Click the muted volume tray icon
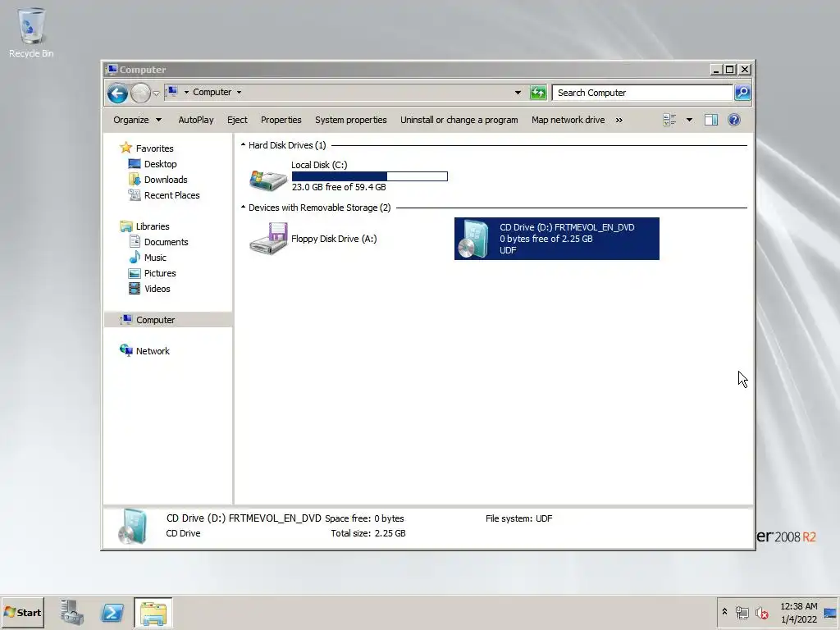 pos(761,612)
